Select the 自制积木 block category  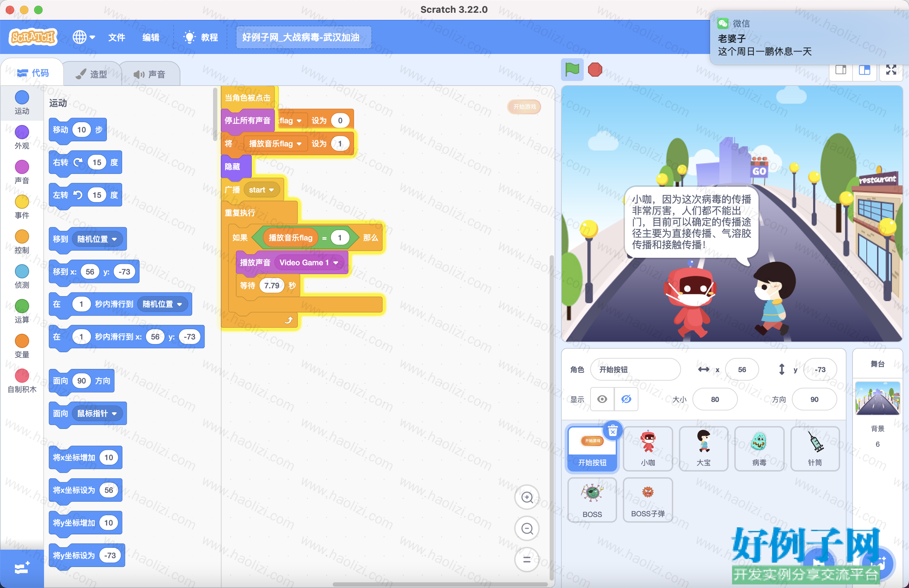22,381
